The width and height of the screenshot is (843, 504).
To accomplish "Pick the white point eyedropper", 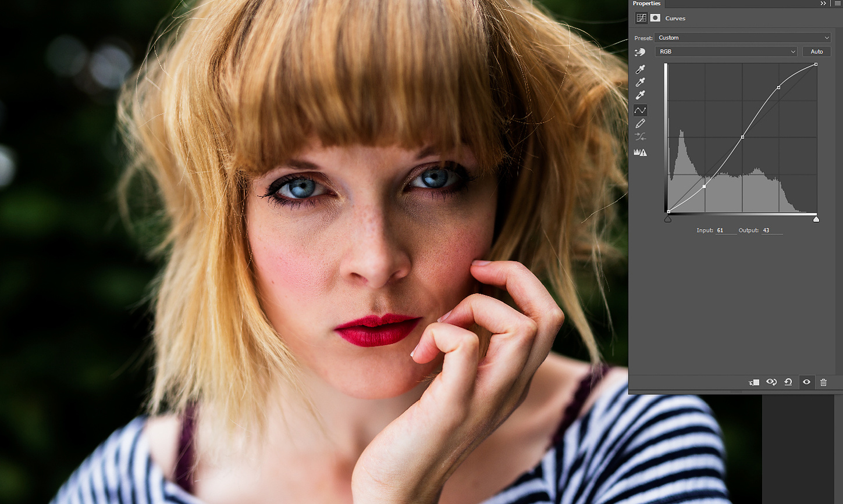I will coord(641,95).
